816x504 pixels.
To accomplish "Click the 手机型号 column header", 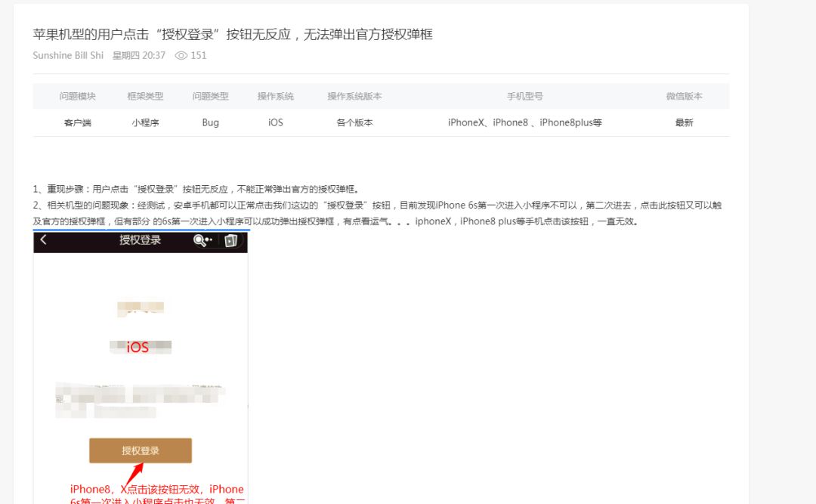I will coord(524,96).
